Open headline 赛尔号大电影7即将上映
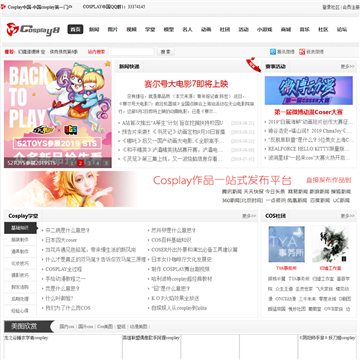The image size is (360, 360). tap(186, 84)
